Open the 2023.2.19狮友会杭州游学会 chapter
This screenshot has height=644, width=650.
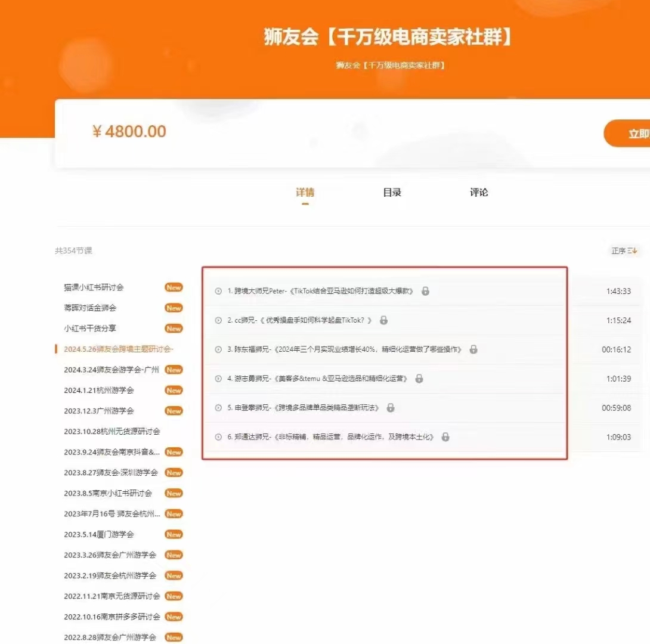click(x=110, y=575)
